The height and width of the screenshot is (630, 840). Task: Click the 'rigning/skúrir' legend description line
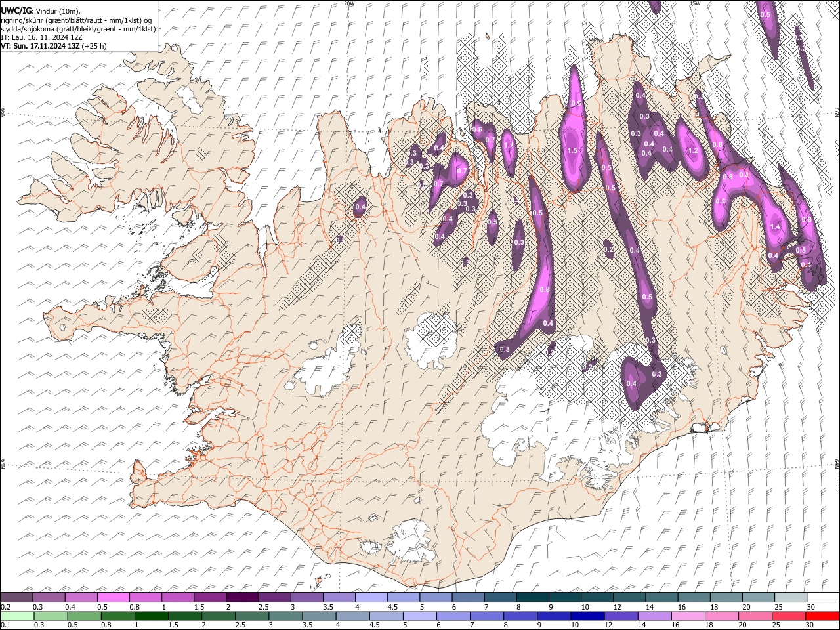[77, 20]
